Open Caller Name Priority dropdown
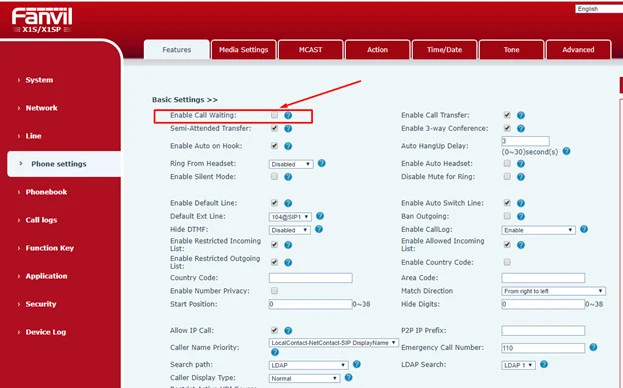The height and width of the screenshot is (388, 623). point(334,343)
